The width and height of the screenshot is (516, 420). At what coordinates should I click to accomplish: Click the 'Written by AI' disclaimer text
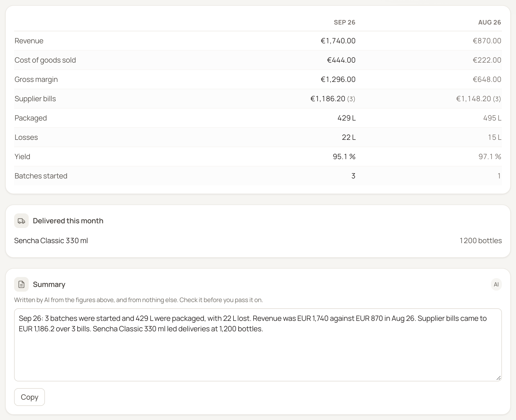[x=138, y=300]
